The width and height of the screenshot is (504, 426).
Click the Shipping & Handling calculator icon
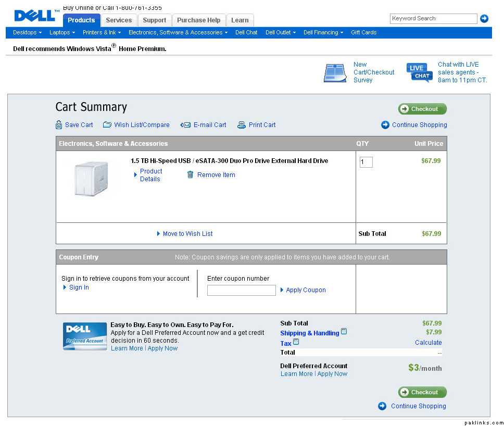click(344, 332)
